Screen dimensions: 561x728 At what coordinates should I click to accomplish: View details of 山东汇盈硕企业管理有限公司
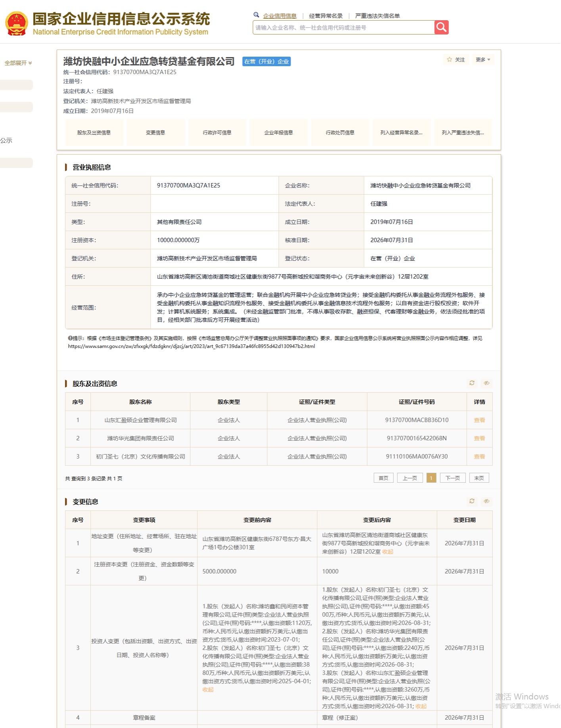point(479,420)
